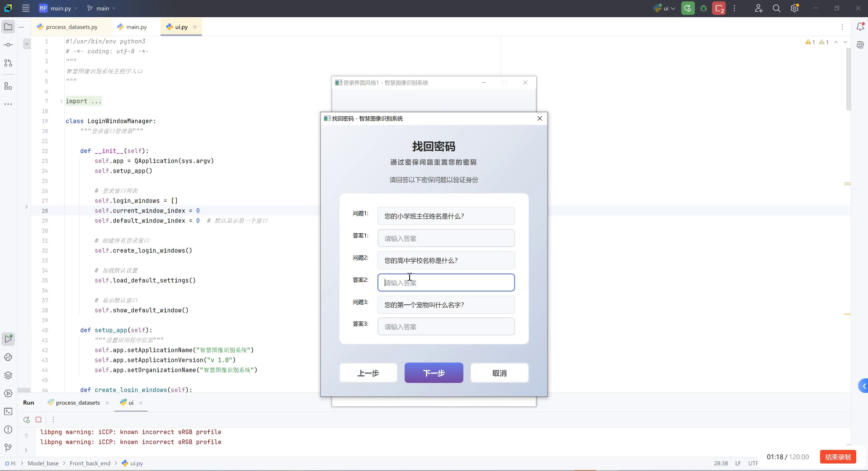Switch to the main.py editor tab
Screen dimensions: 868x471
tap(135, 27)
